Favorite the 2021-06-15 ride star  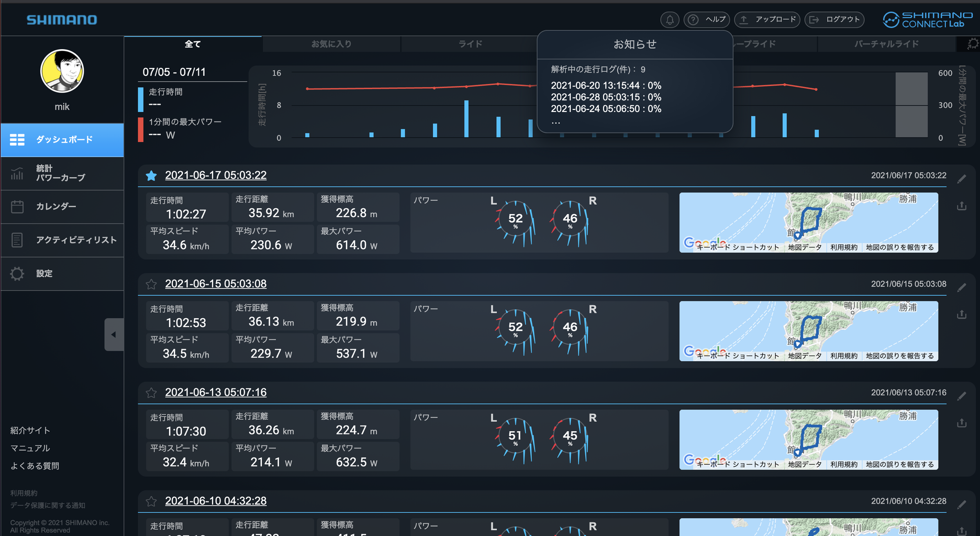(151, 284)
